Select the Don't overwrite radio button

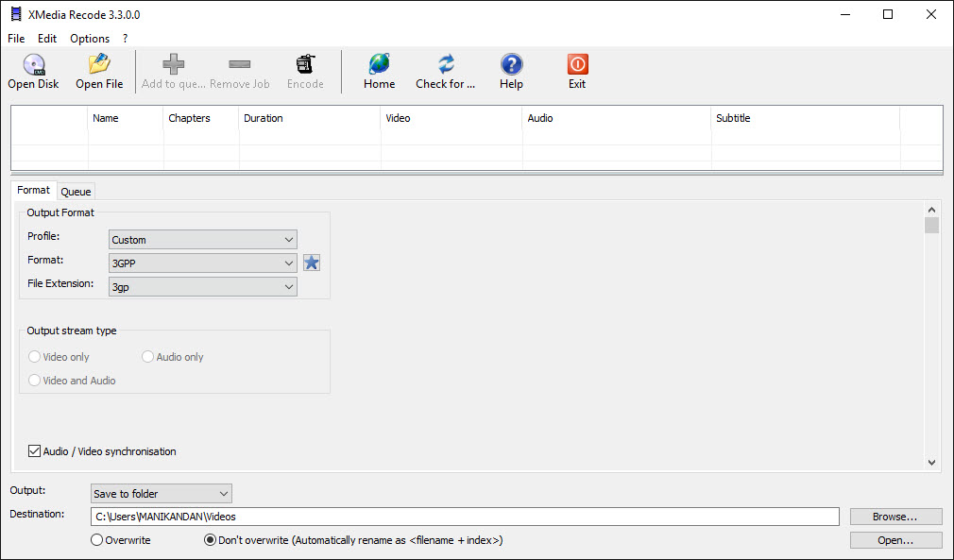click(x=210, y=540)
